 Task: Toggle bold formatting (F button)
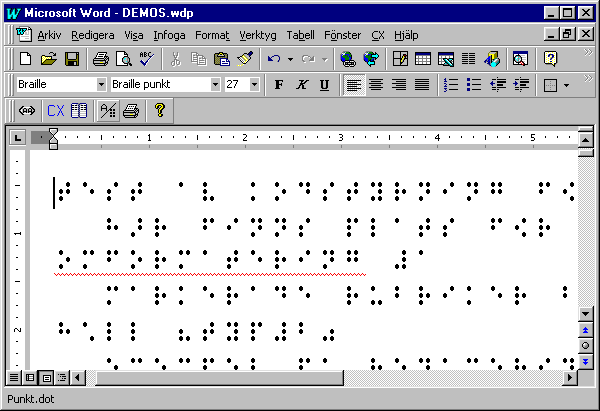pyautogui.click(x=279, y=85)
